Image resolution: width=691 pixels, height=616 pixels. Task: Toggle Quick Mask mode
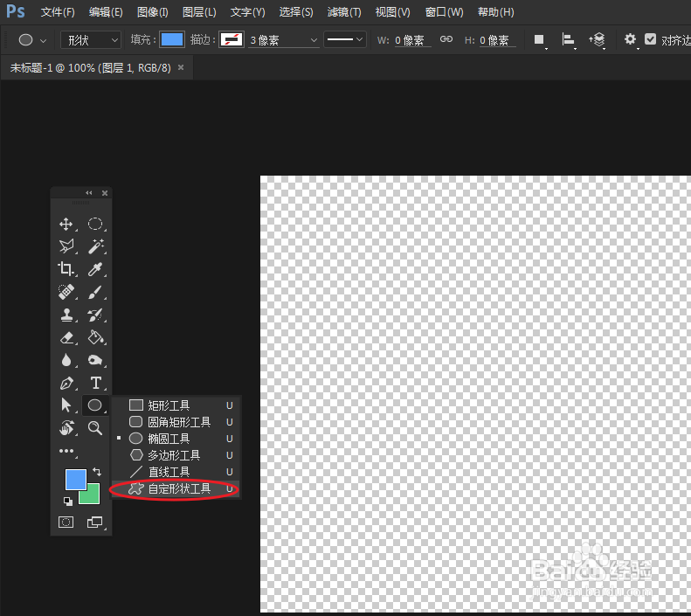click(x=66, y=523)
